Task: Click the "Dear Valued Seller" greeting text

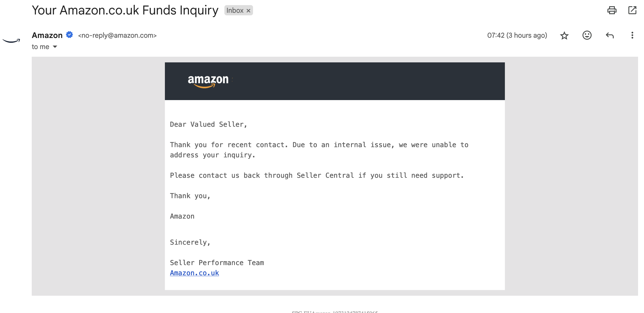Action: pyautogui.click(x=209, y=124)
